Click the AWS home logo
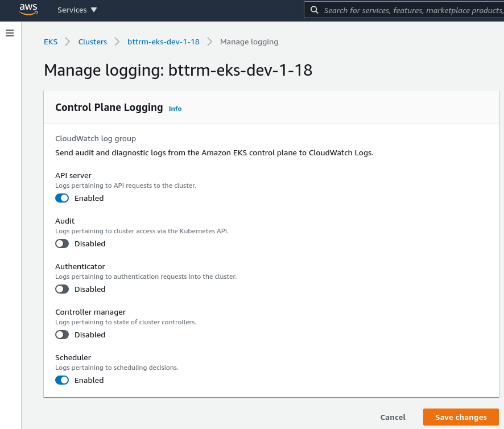Viewport: 504px width, 429px height. 28,10
